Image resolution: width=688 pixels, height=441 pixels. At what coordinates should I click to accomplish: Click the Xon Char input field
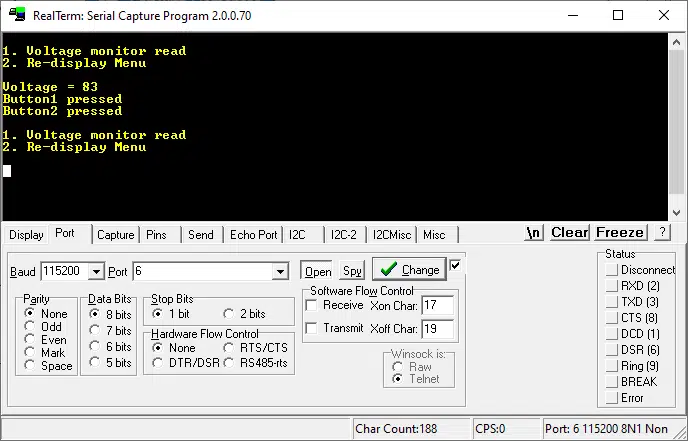(x=437, y=305)
